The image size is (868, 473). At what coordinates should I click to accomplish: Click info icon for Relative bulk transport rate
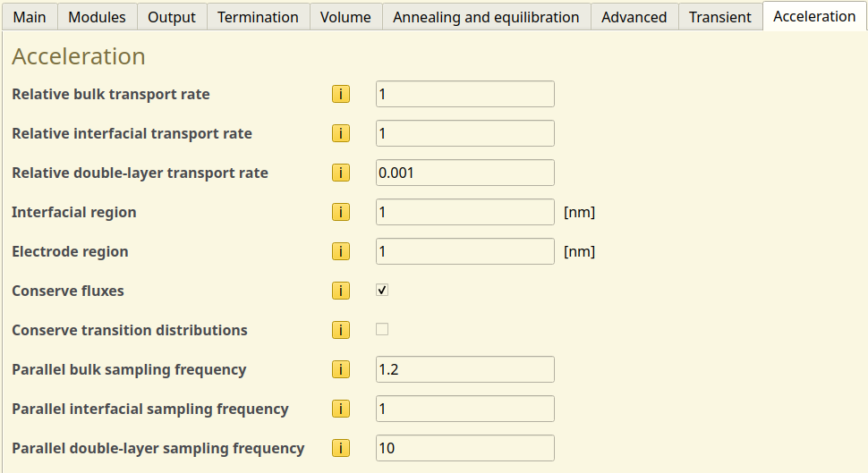pyautogui.click(x=341, y=94)
